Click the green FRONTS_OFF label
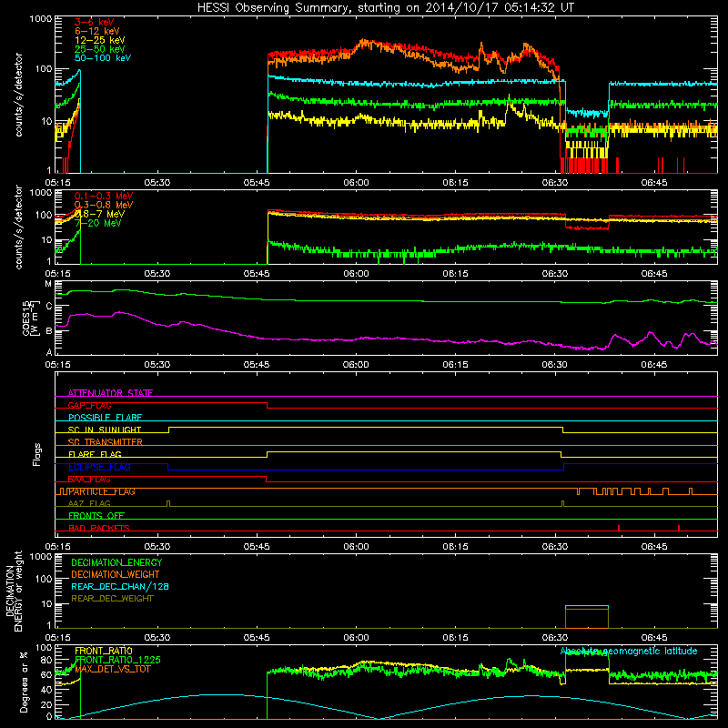The image size is (728, 728). pos(96,516)
